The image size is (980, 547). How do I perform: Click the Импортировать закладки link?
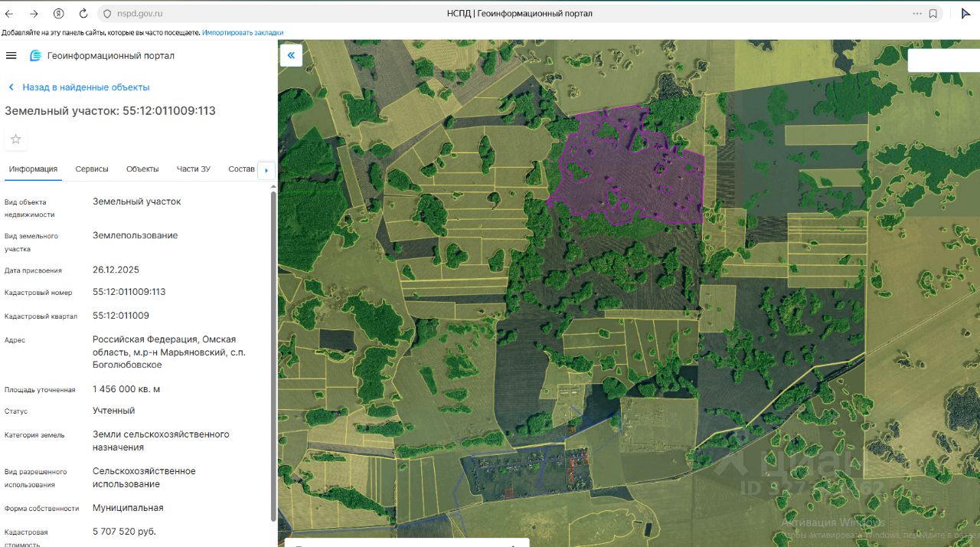point(243,33)
